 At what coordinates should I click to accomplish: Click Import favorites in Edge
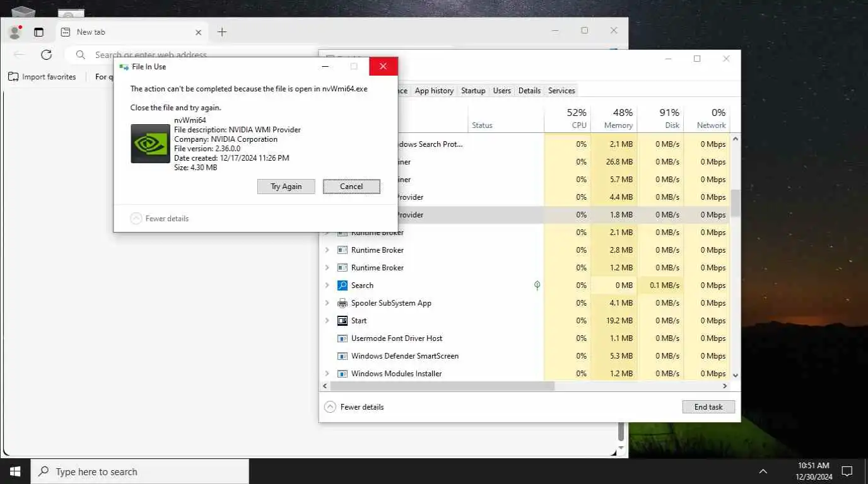point(42,77)
